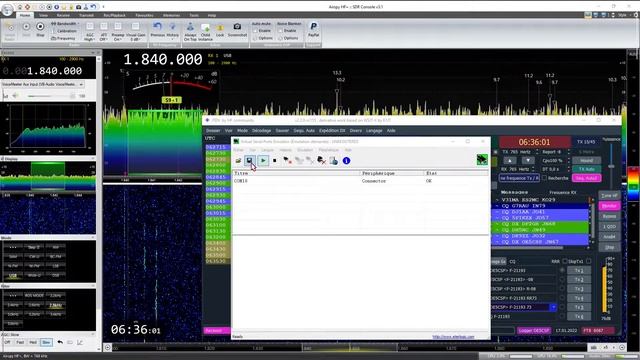Select the radio button next to Tx 3
This screenshot has width=640, height=360.
[x=562, y=289]
